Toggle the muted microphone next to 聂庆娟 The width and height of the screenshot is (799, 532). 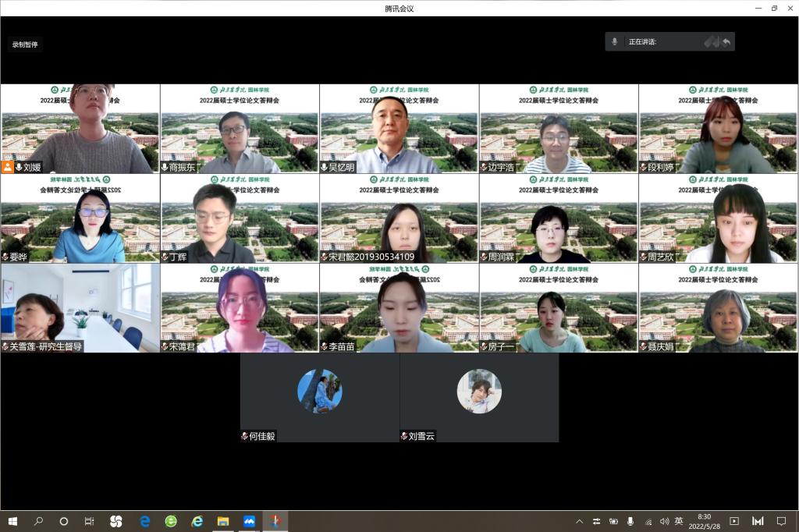tap(644, 346)
